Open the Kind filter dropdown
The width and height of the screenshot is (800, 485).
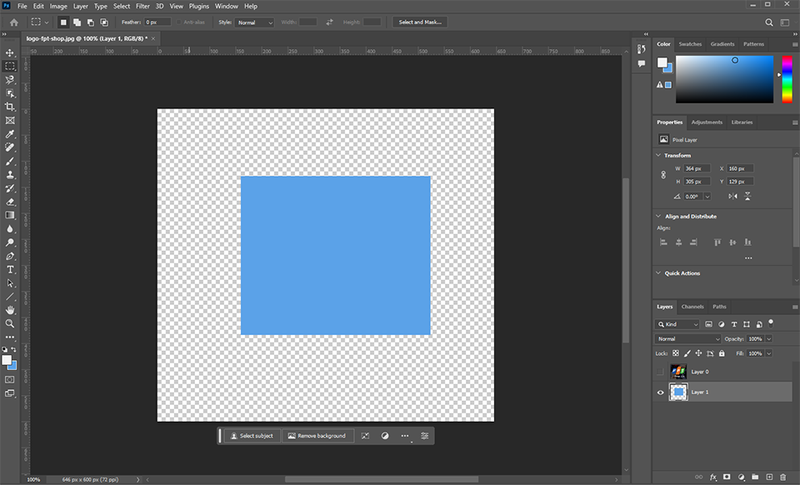[677, 324]
